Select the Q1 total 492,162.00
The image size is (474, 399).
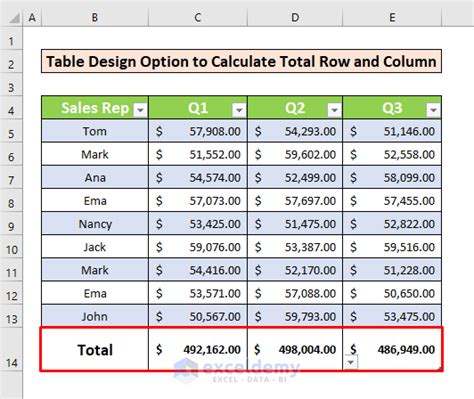(x=198, y=349)
